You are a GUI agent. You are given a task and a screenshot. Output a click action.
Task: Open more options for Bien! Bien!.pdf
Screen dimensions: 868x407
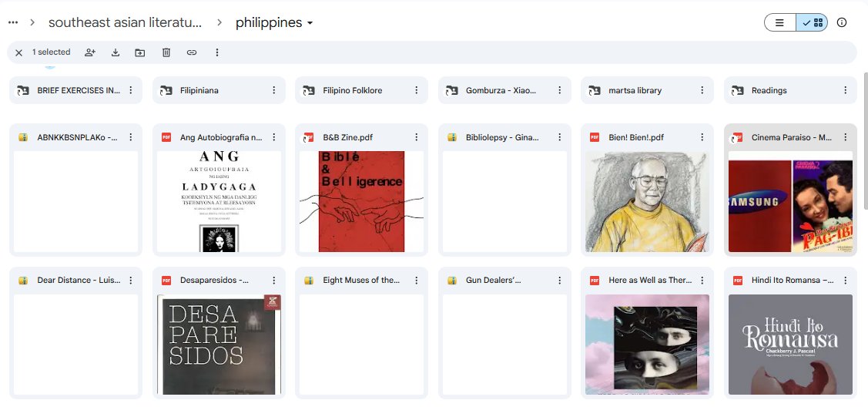pyautogui.click(x=702, y=137)
